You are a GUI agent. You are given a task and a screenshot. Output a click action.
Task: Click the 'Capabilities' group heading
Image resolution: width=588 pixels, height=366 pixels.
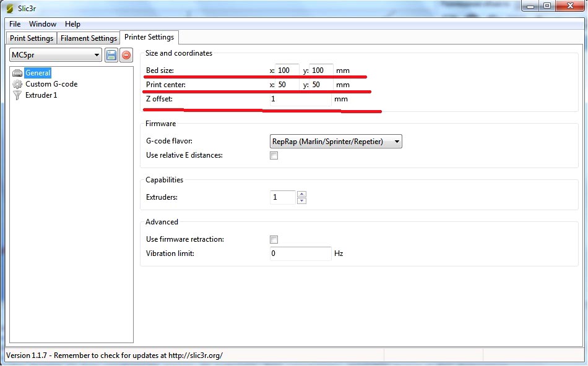164,180
